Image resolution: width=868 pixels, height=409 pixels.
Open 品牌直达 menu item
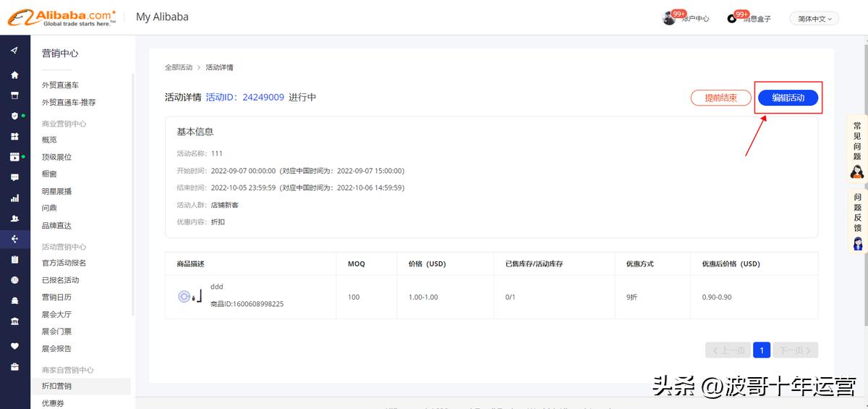pyautogui.click(x=57, y=226)
